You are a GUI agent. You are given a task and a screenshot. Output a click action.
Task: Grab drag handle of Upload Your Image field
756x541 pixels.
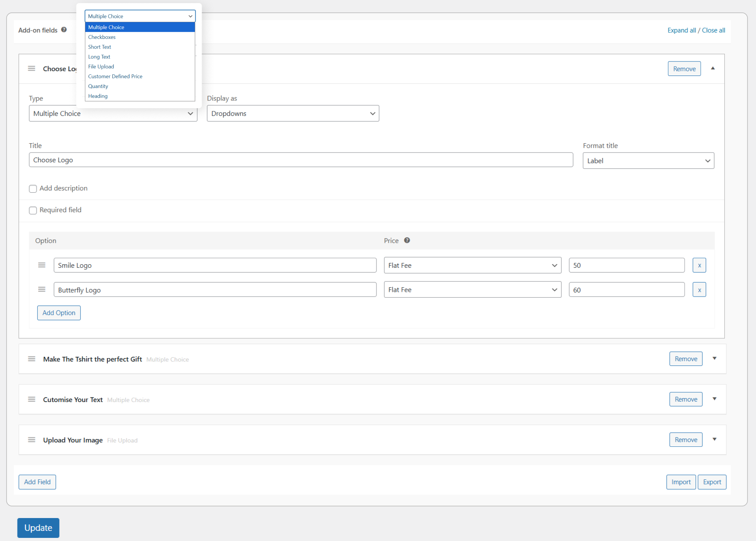[x=32, y=440]
